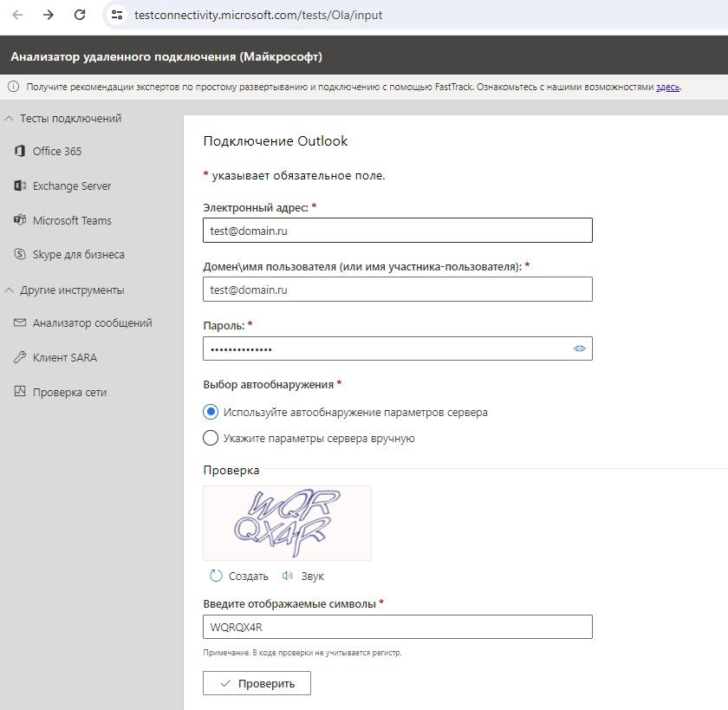The width and height of the screenshot is (728, 710).
Task: Follow the здесь link in FastTrack banner
Action: pyautogui.click(x=667, y=87)
